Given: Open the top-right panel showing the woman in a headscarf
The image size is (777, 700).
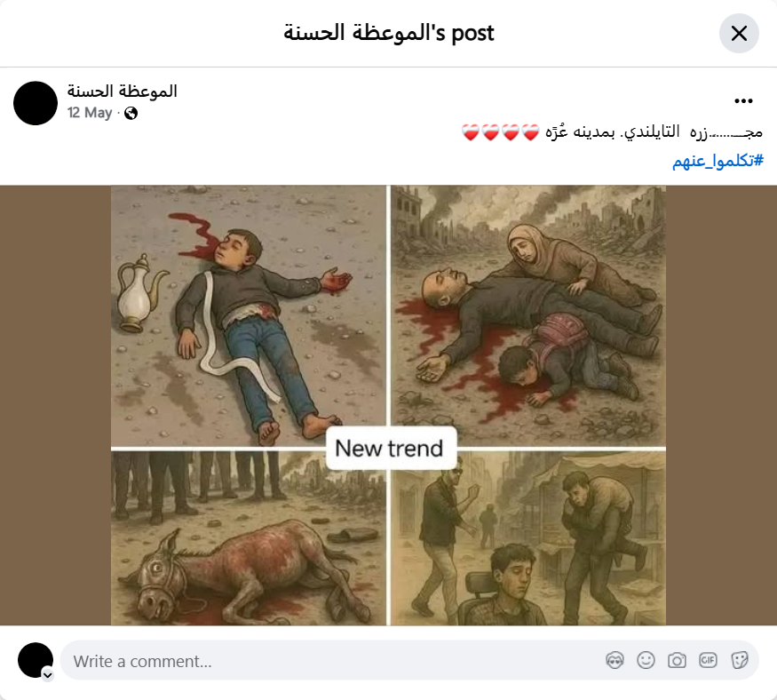Looking at the screenshot, I should [x=528, y=315].
